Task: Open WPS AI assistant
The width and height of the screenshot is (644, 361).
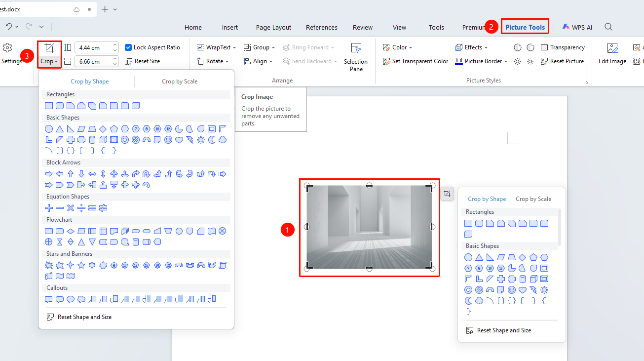Action: tap(577, 27)
